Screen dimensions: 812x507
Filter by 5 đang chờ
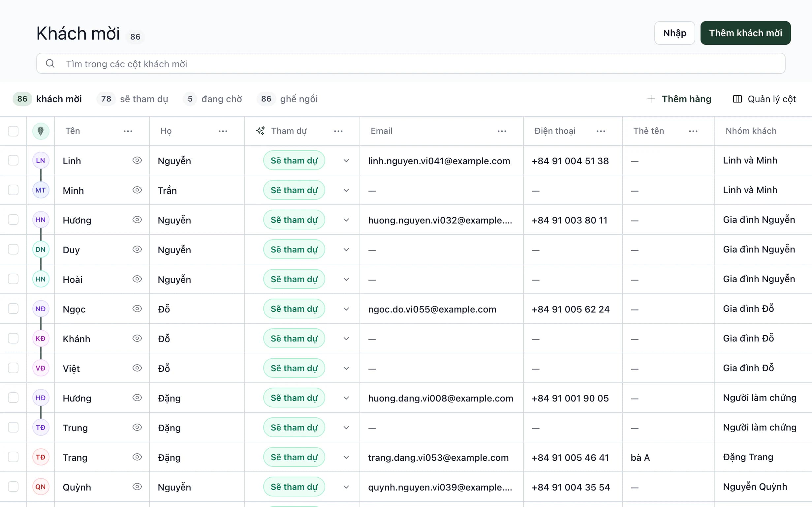213,99
